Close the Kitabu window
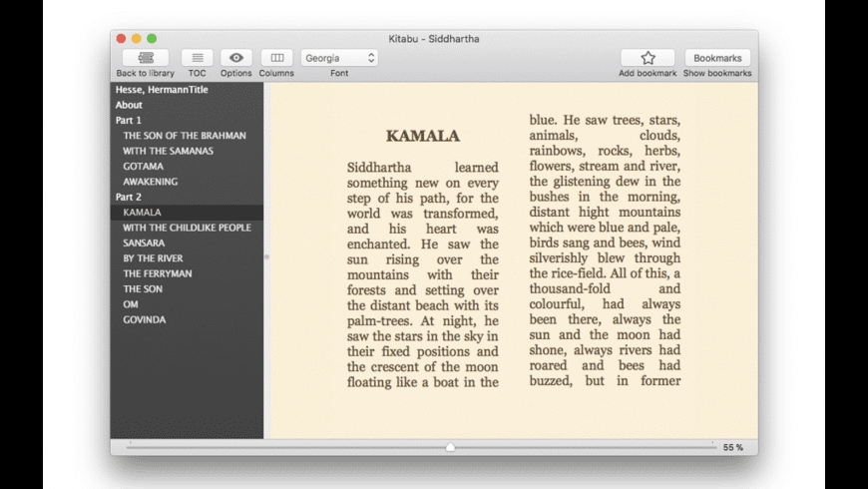Screen dimensions: 868x489 (122, 38)
